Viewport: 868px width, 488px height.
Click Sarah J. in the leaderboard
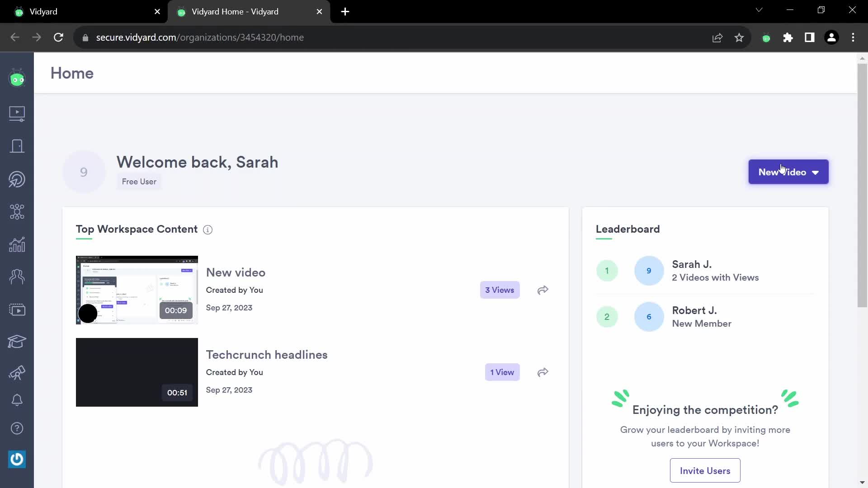(692, 264)
